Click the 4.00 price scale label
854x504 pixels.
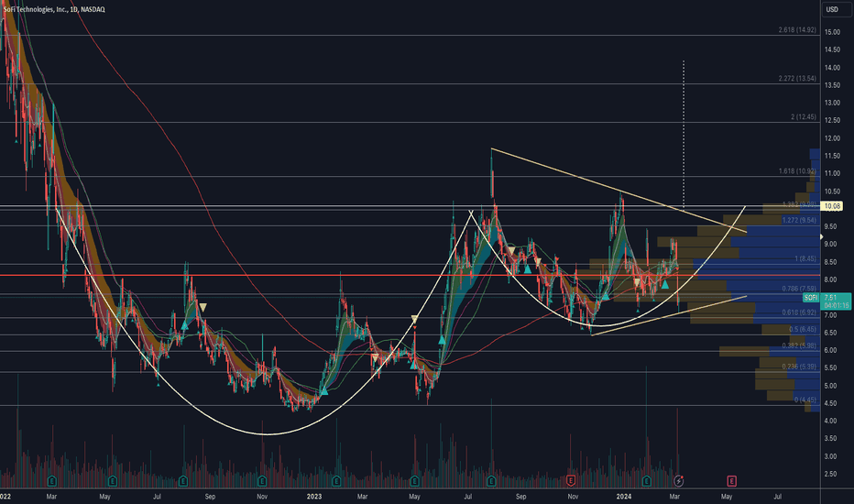click(x=832, y=421)
